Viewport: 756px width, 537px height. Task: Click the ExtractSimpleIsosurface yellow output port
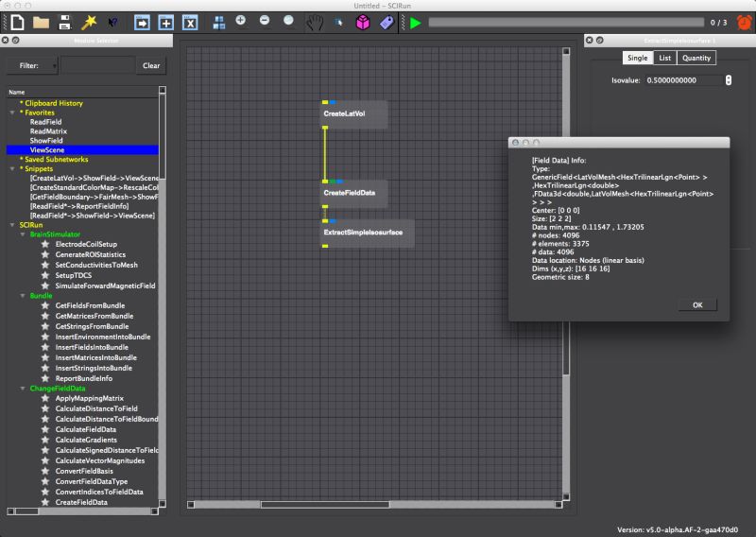pyautogui.click(x=325, y=246)
